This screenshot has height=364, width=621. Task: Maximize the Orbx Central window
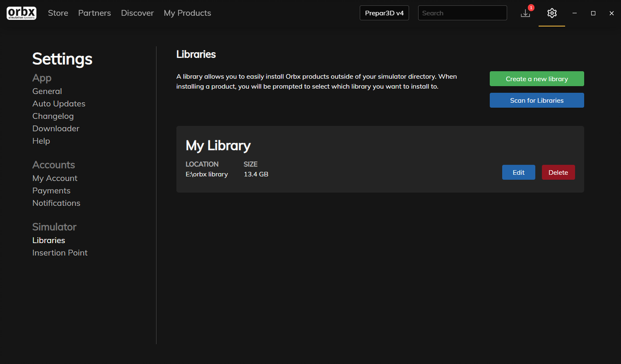593,13
